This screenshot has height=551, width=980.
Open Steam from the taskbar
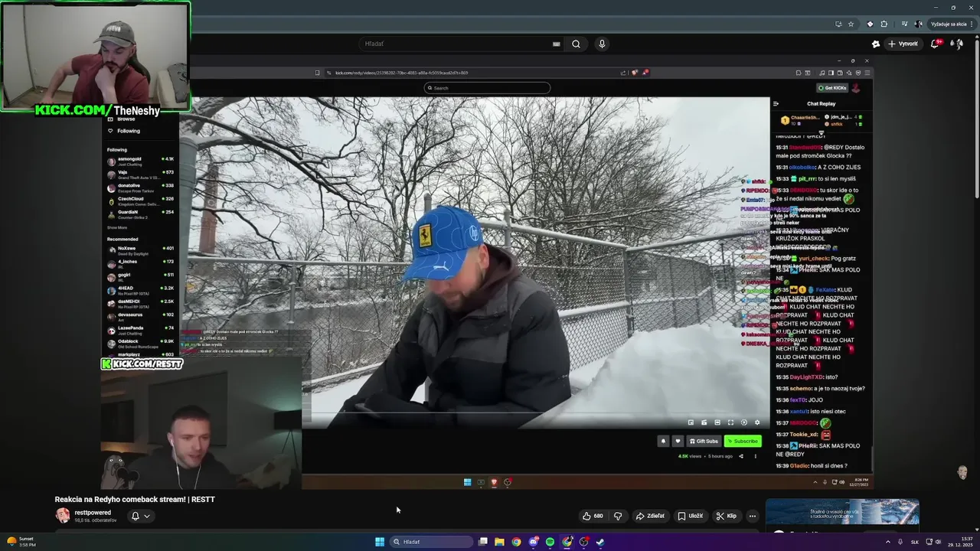[x=600, y=542]
